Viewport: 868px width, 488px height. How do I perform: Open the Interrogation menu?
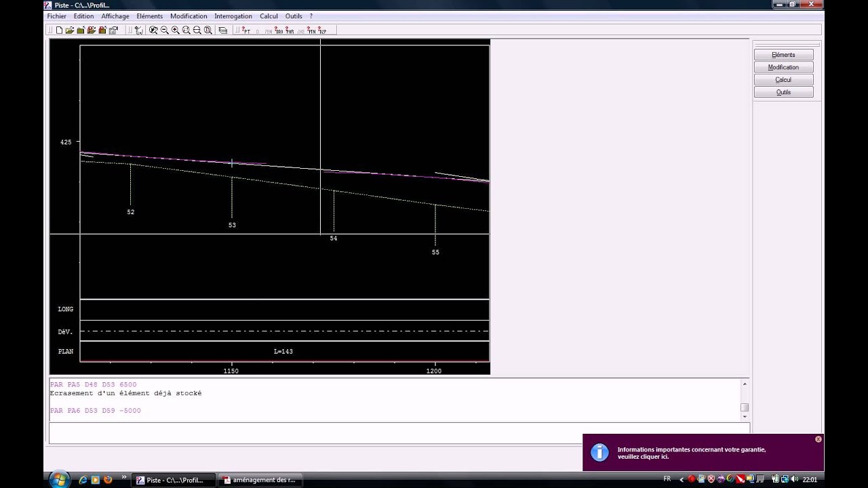pyautogui.click(x=233, y=16)
